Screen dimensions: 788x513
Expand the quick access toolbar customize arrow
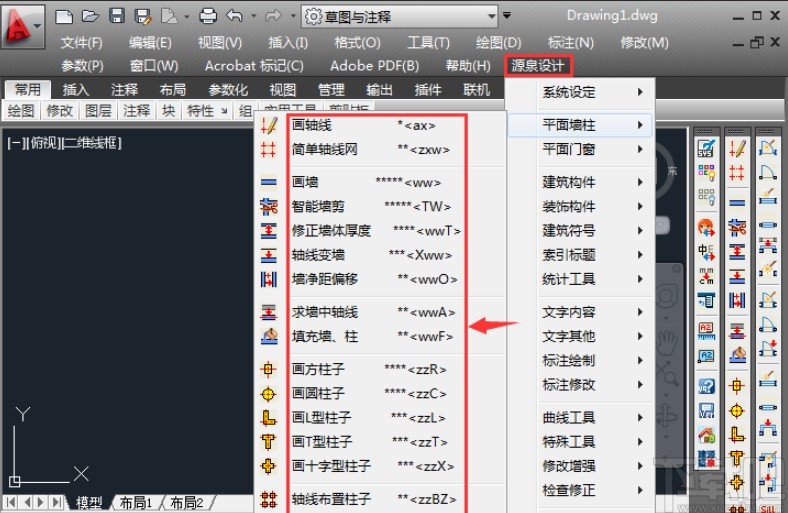[507, 16]
